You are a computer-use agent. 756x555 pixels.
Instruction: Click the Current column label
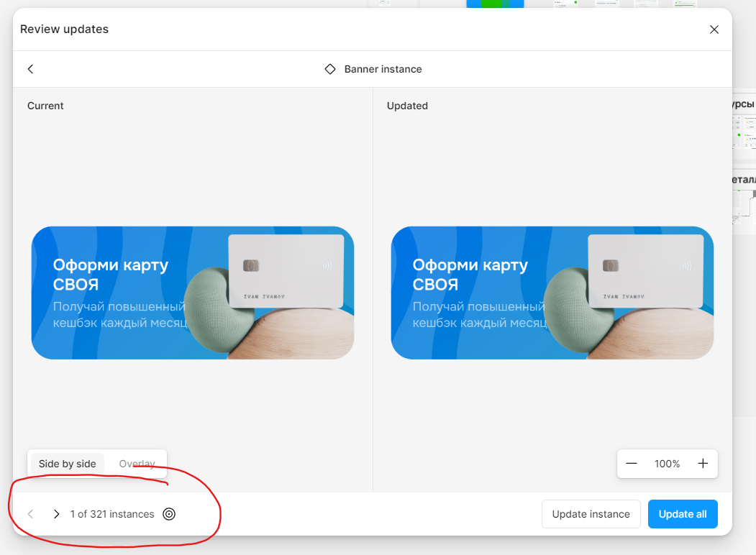[45, 106]
